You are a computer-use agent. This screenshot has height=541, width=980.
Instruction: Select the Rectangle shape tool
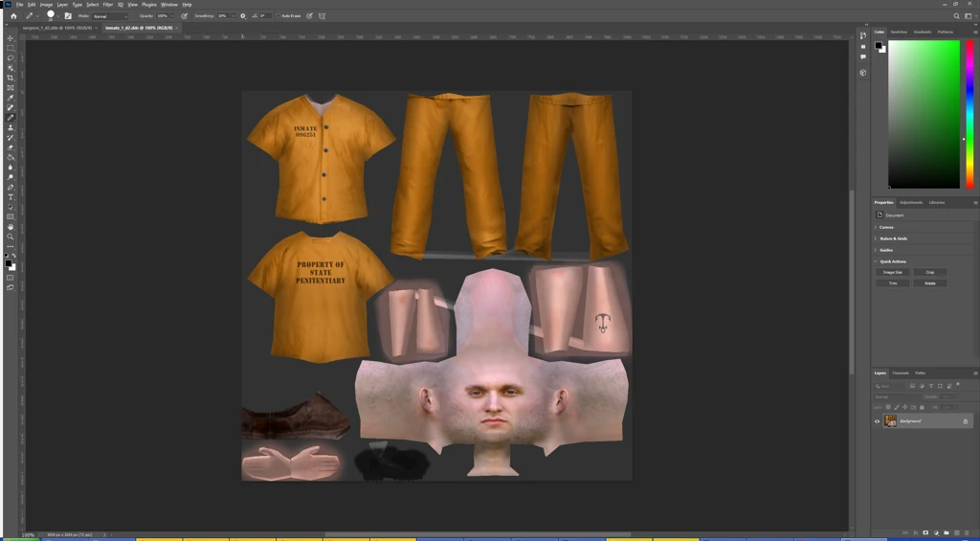(10, 217)
